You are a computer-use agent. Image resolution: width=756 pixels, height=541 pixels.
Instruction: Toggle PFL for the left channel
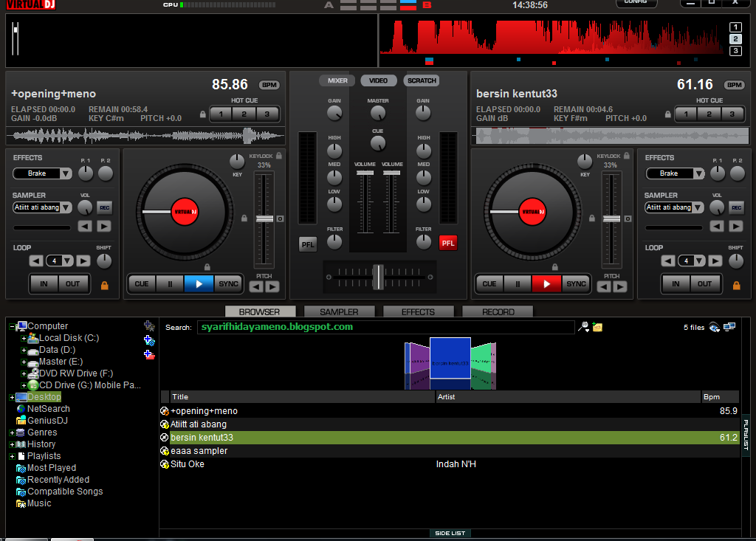(308, 244)
